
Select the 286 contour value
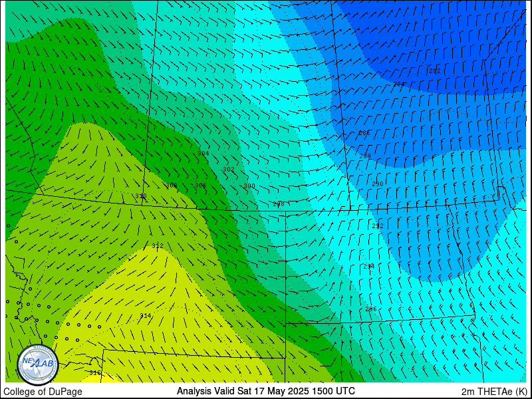coord(364,133)
